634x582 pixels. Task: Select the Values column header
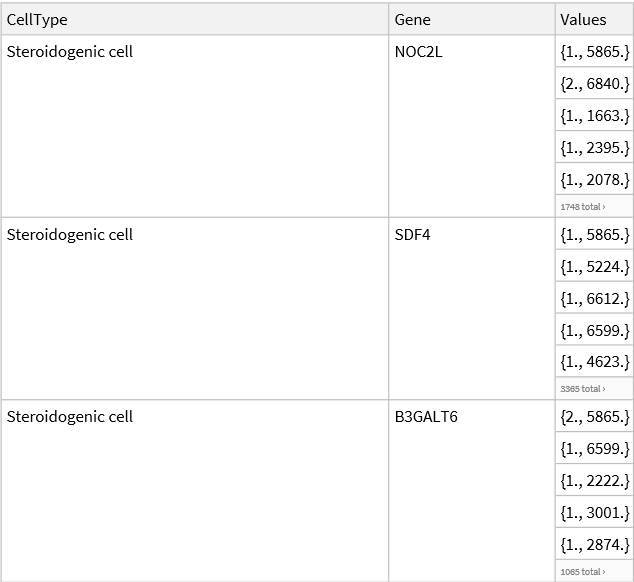coord(583,20)
